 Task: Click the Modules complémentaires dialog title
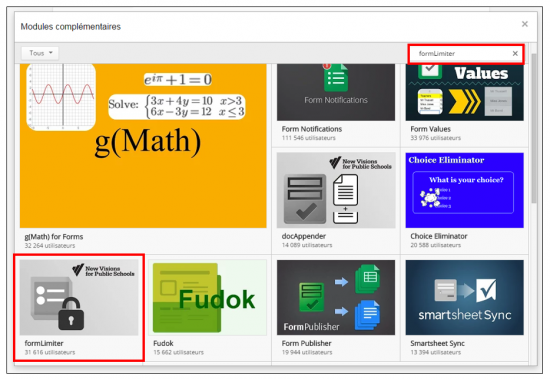coord(71,27)
